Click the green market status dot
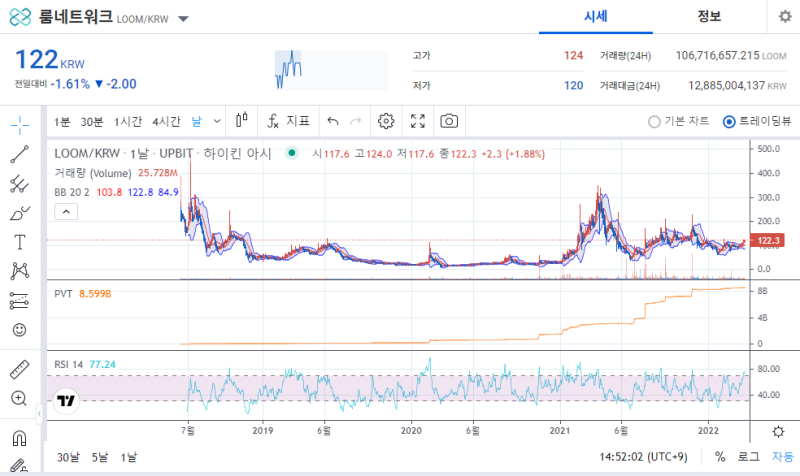Viewport: 800px width, 476px height. (292, 153)
